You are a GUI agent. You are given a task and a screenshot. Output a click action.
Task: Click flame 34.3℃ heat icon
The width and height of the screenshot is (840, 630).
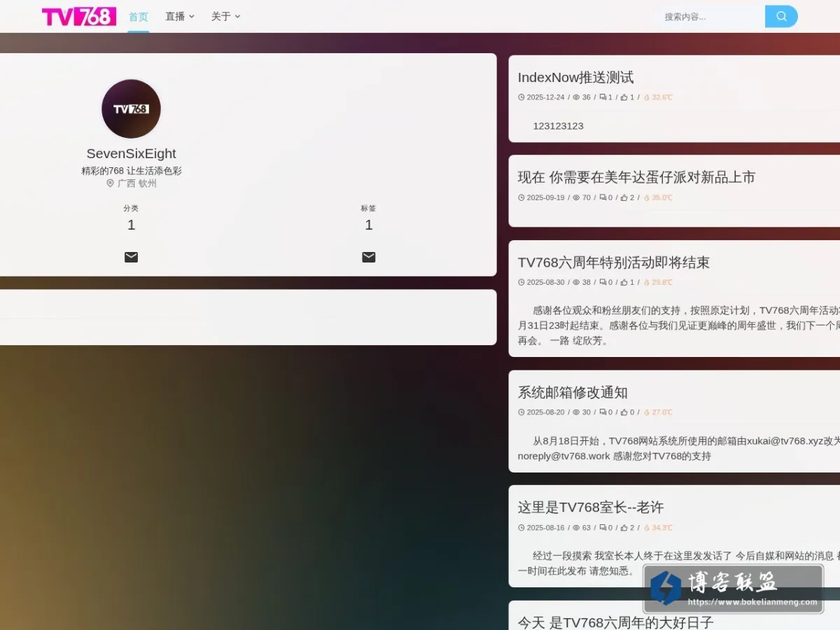tap(647, 528)
